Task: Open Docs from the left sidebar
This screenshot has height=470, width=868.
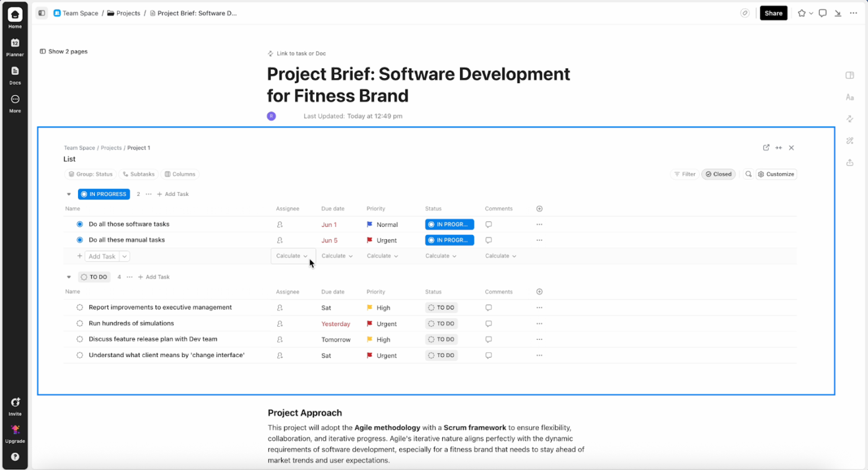Action: (x=14, y=71)
